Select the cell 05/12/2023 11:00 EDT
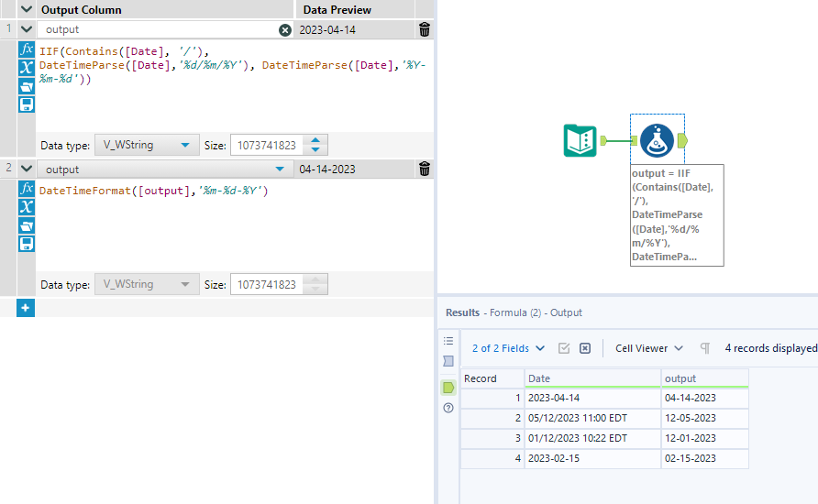 tap(592, 418)
